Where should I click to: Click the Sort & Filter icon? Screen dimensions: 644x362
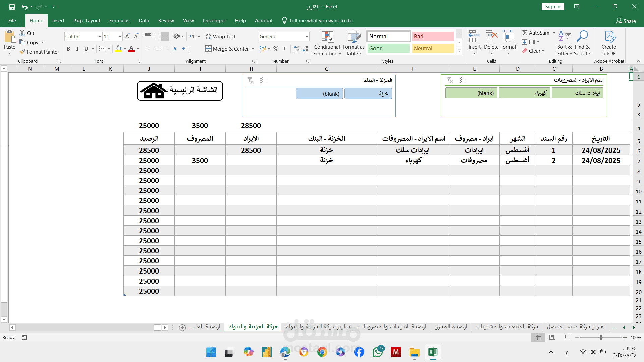coord(564,36)
